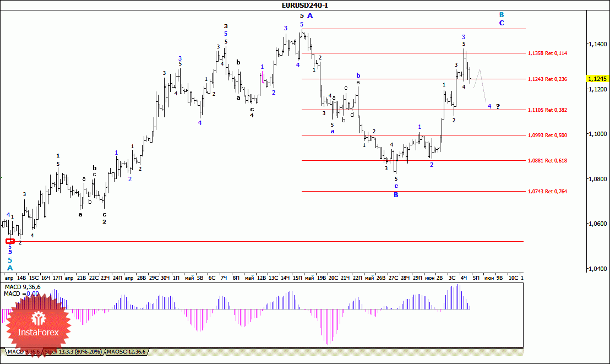Switch to the MACD 9,36,6 indicator tab

(x=23, y=352)
